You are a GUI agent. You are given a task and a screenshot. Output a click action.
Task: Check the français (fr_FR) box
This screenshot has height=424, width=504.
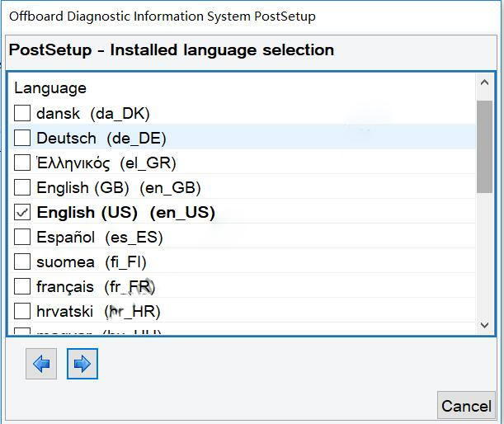click(x=23, y=286)
